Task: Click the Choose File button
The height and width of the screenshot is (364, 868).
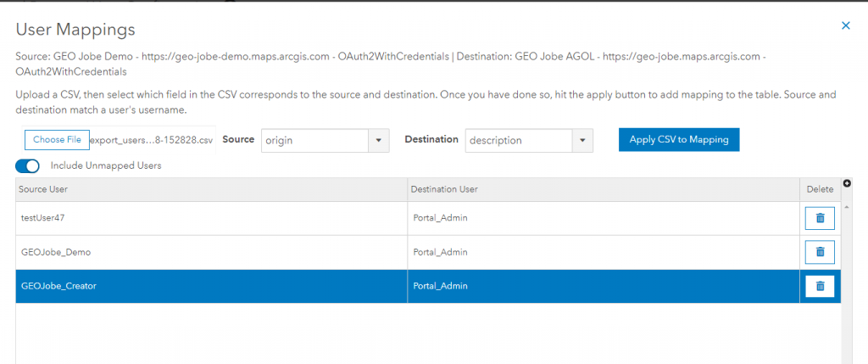Action: pos(57,140)
